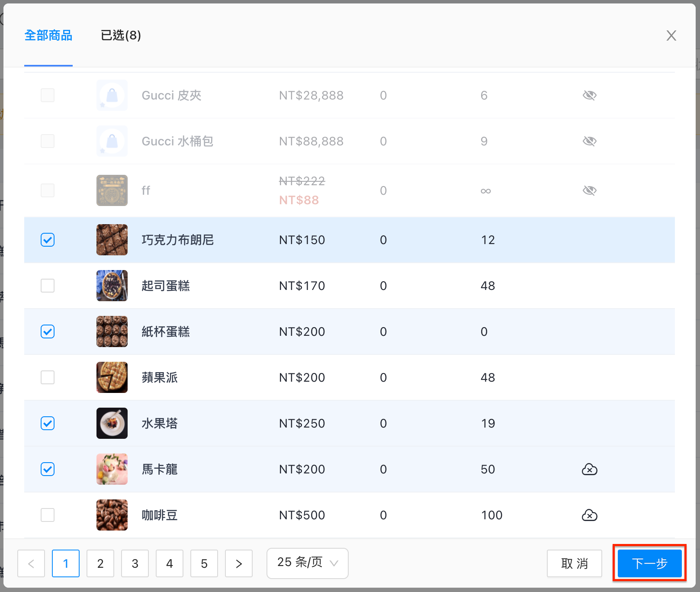Jump to page 3 in pagination

coord(135,563)
